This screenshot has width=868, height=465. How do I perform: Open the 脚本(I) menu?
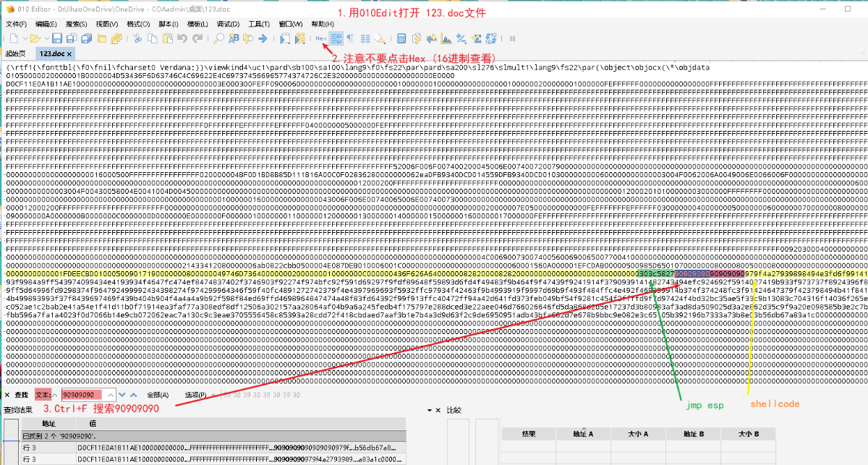pyautogui.click(x=169, y=24)
